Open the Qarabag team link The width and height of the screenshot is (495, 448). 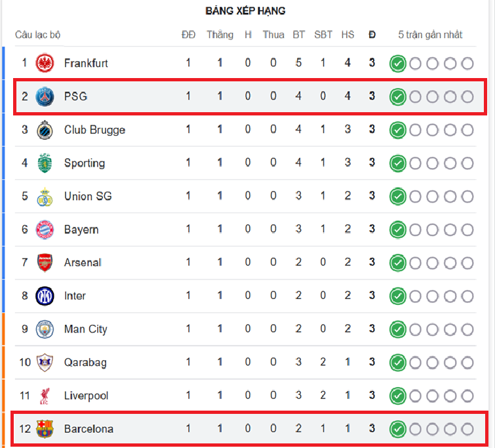85,362
